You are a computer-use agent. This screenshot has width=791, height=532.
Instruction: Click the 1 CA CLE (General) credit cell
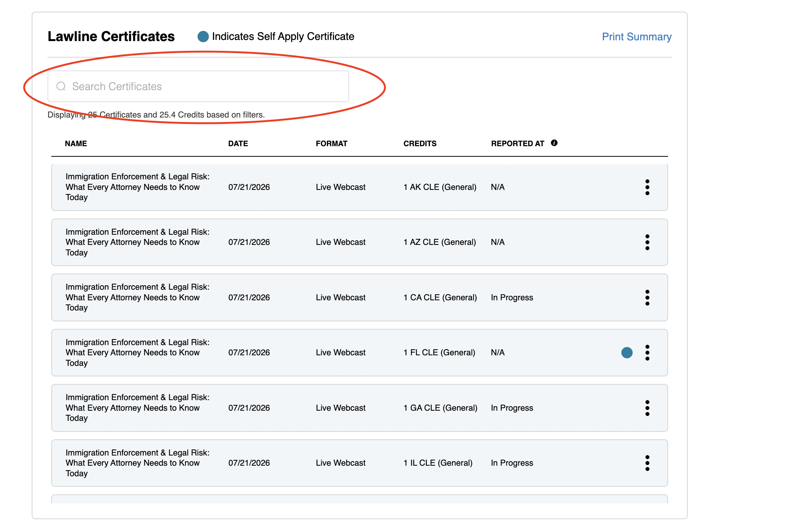(x=440, y=298)
